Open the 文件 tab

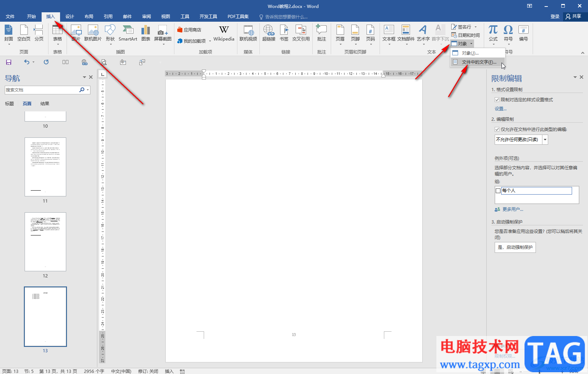click(10, 17)
